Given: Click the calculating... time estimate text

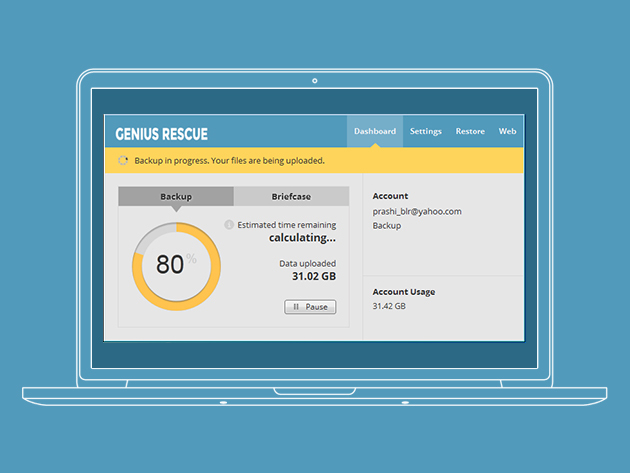Looking at the screenshot, I should pyautogui.click(x=302, y=238).
